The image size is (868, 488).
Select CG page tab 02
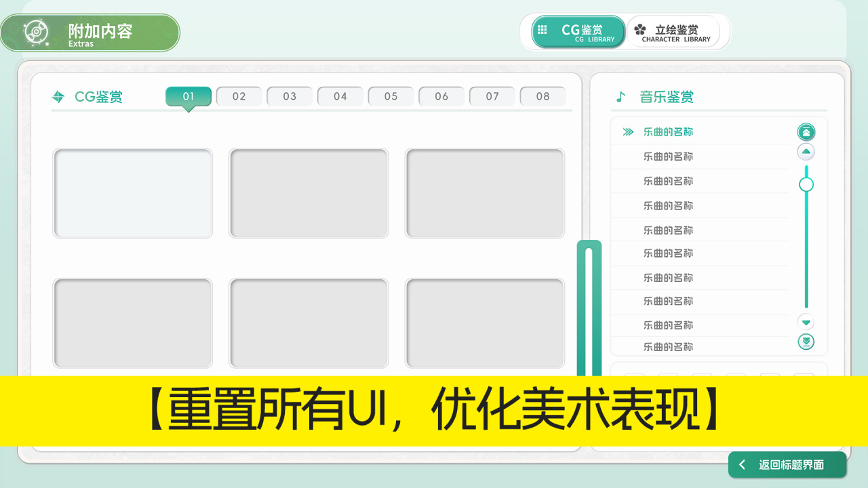pyautogui.click(x=239, y=96)
